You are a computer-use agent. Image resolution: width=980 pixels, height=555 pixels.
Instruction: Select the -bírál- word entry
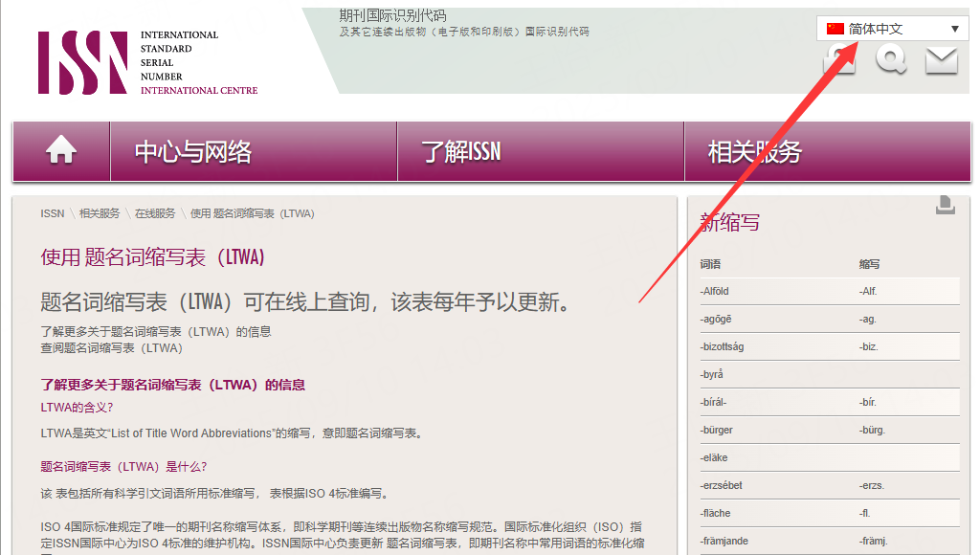(x=713, y=403)
